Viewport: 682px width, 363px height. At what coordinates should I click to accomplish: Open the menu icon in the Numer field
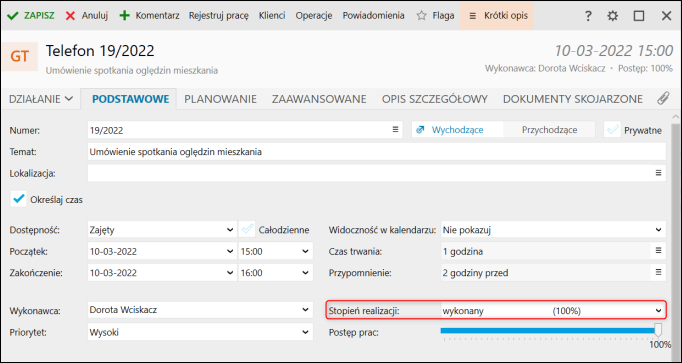pyautogui.click(x=395, y=130)
